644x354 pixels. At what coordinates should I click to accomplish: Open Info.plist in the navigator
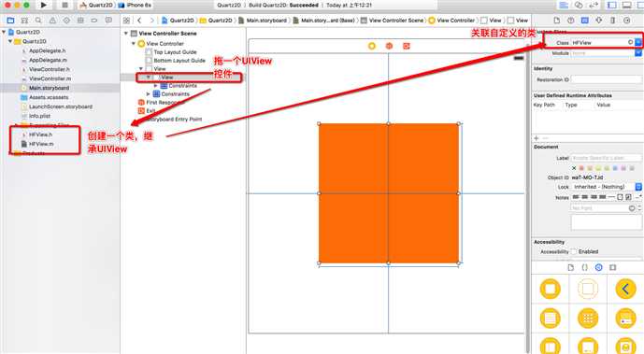39,116
